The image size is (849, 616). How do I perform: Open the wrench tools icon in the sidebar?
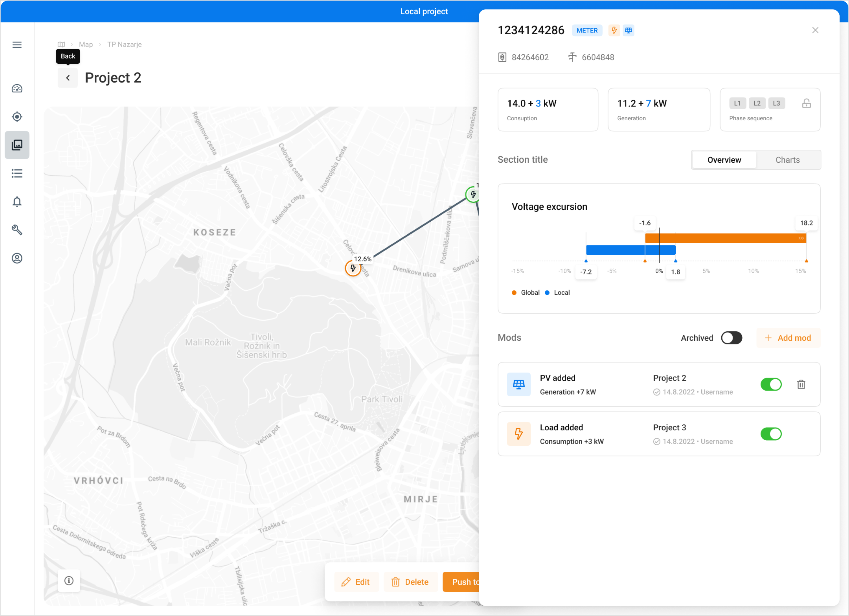17,230
